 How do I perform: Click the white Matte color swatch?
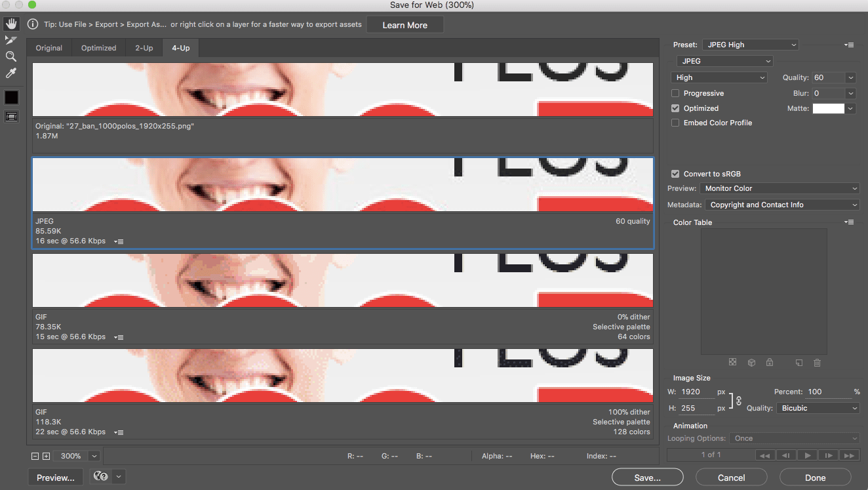(x=828, y=108)
